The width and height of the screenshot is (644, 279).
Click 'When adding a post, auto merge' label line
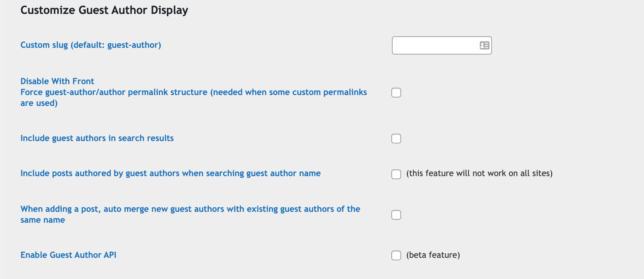[x=190, y=209]
